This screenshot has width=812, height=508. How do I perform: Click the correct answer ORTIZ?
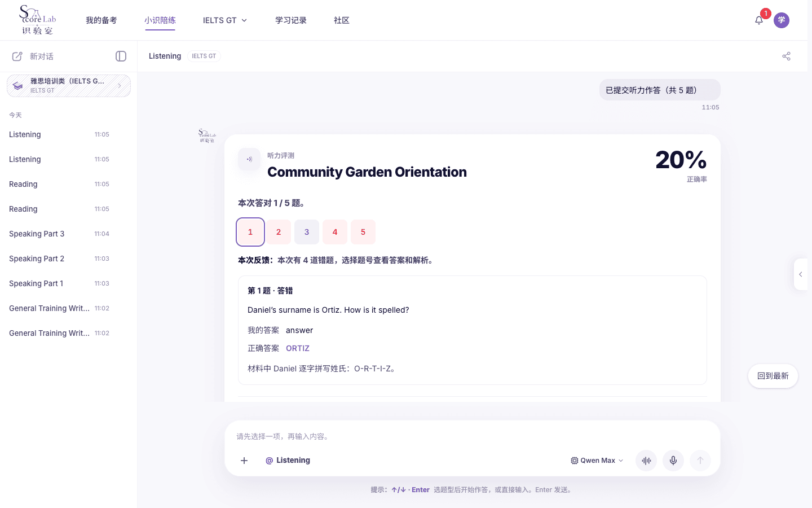click(298, 348)
